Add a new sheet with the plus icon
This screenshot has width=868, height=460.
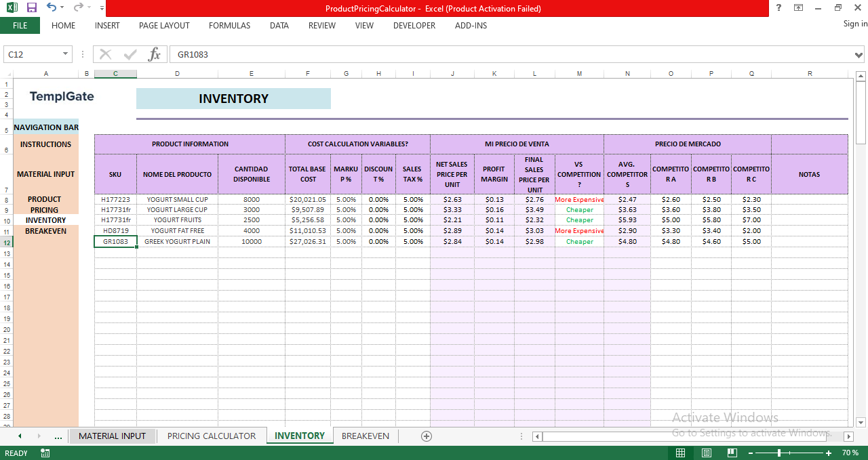click(x=427, y=436)
